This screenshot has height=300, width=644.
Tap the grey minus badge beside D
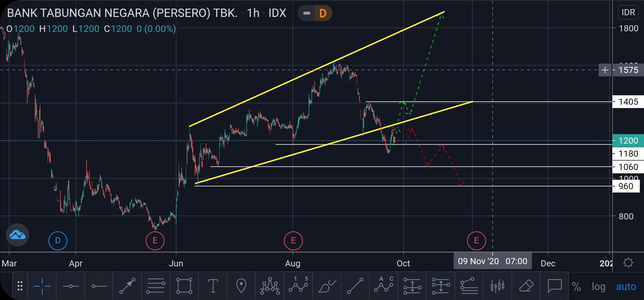click(307, 13)
